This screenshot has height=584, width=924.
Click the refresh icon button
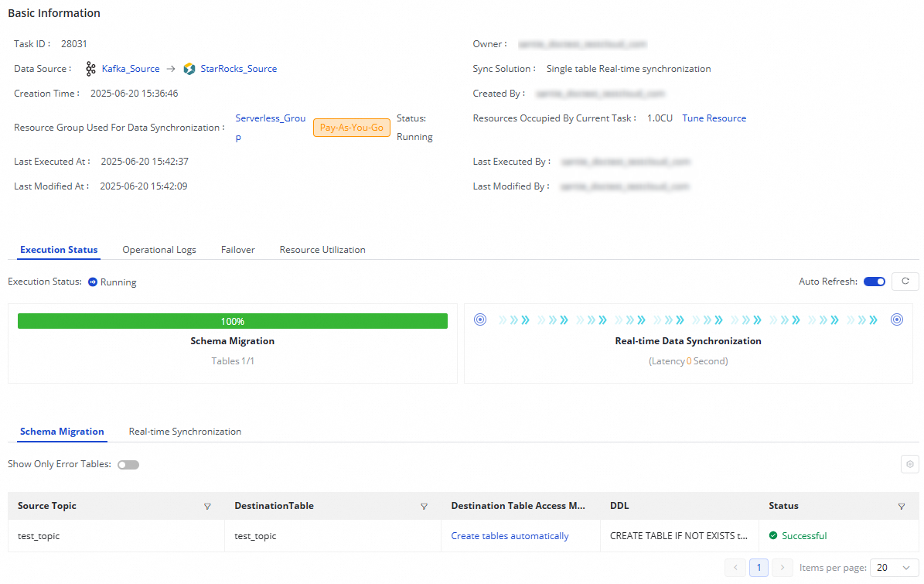(905, 282)
